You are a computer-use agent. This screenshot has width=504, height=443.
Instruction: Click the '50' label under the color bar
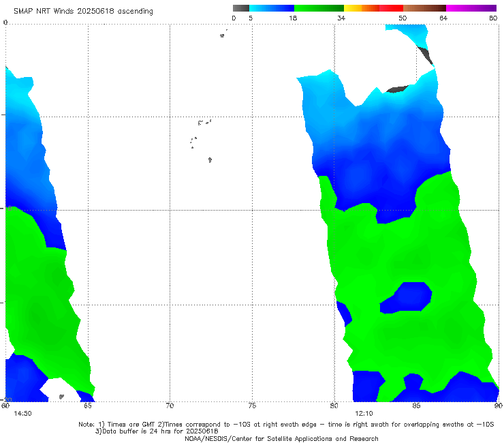(403, 18)
